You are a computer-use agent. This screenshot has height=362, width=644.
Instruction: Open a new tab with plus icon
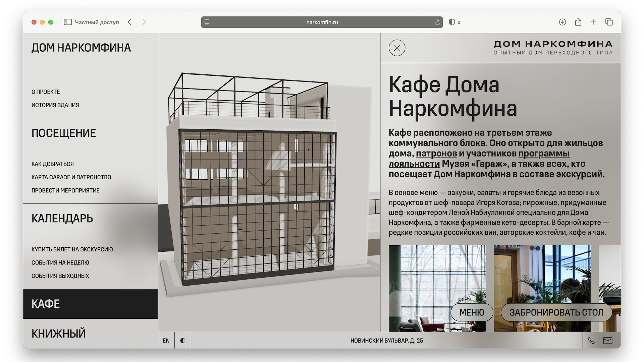pyautogui.click(x=593, y=22)
